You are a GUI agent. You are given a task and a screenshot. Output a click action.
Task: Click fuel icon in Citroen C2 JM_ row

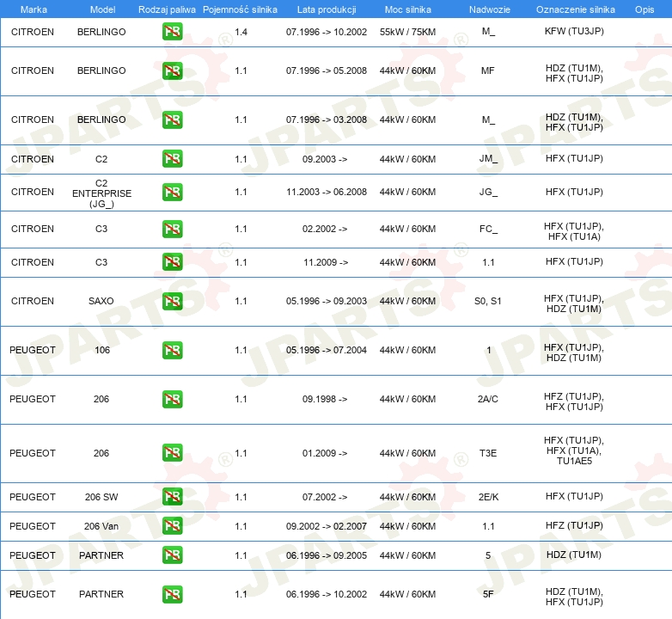(172, 158)
